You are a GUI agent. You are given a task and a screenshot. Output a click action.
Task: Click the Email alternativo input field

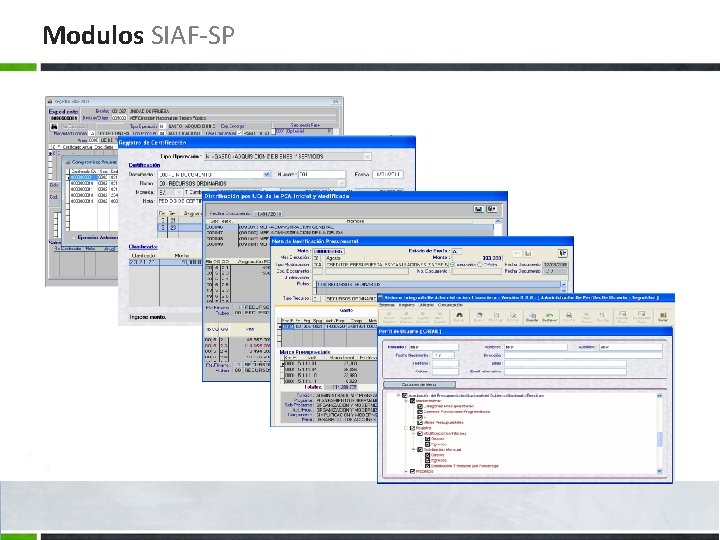pos(565,371)
